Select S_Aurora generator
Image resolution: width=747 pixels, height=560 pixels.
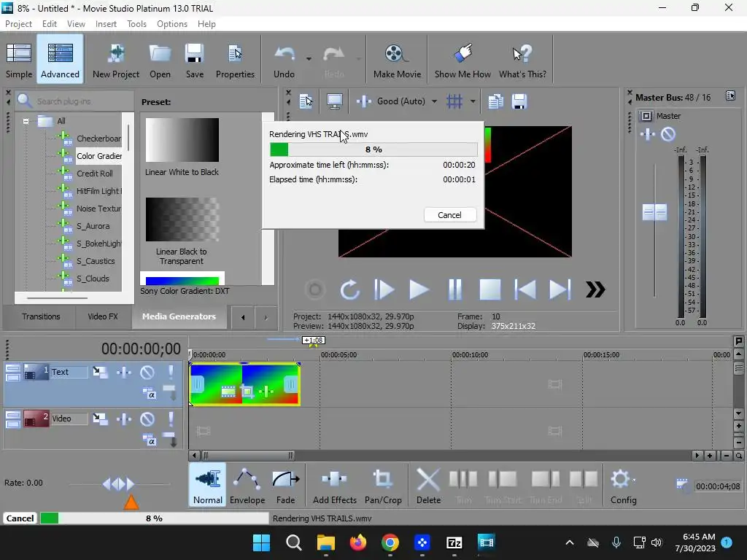pos(93,226)
